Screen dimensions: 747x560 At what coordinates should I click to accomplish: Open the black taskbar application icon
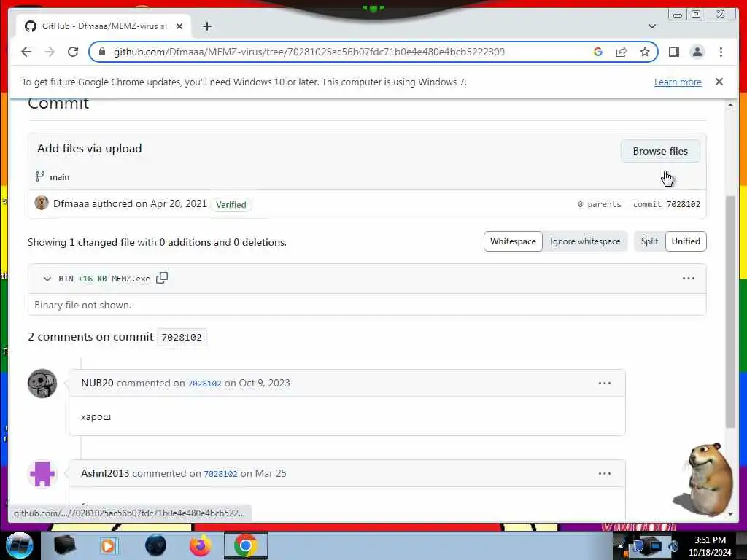pyautogui.click(x=65, y=545)
